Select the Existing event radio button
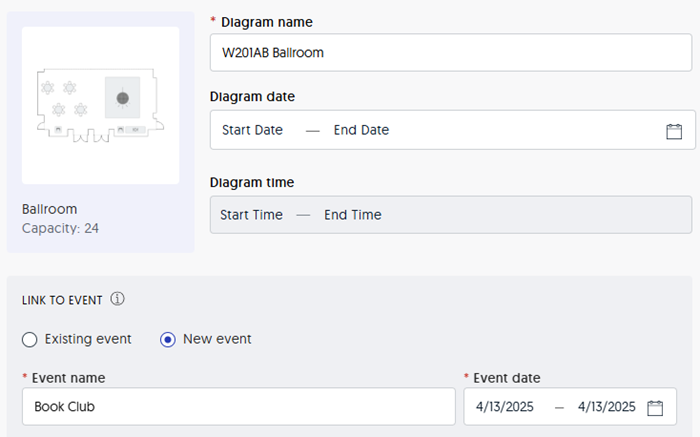Screen dimensions: 700x437 pos(29,340)
